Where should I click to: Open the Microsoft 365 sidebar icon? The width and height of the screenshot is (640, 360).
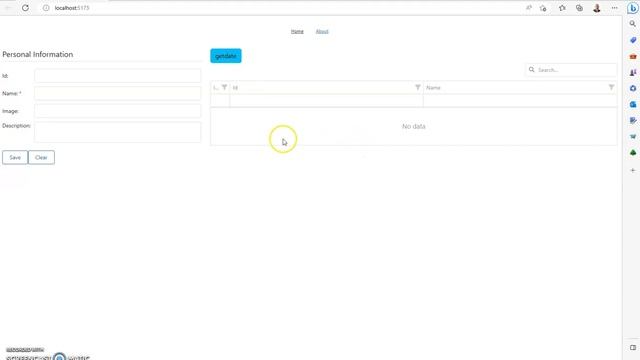(633, 88)
